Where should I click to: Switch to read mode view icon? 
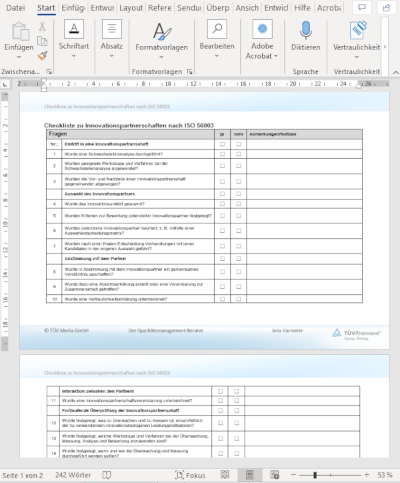pos(225,475)
